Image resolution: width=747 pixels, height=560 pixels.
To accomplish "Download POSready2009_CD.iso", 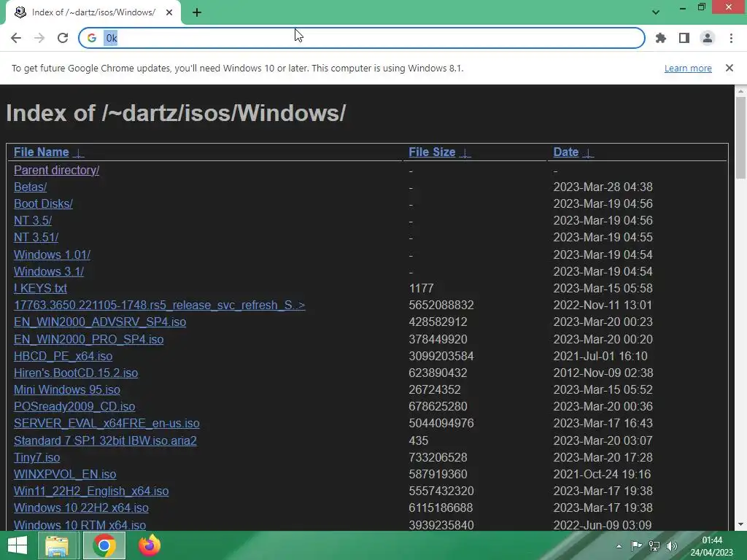I will (x=74, y=406).
